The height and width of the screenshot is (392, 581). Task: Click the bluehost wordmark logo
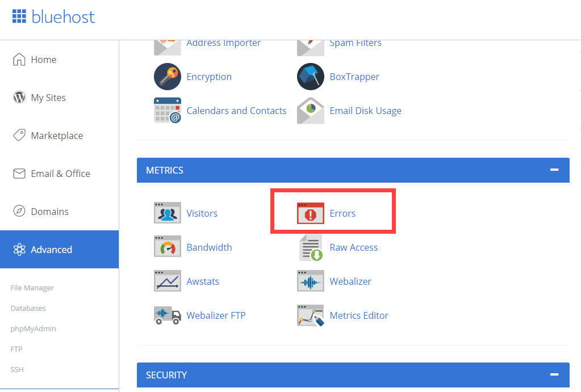pos(64,16)
